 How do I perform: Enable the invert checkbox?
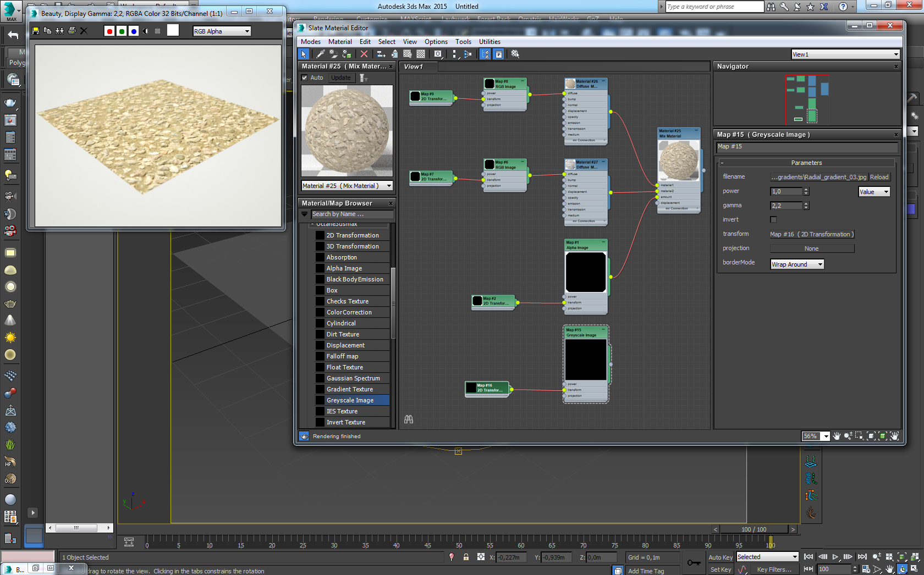773,219
